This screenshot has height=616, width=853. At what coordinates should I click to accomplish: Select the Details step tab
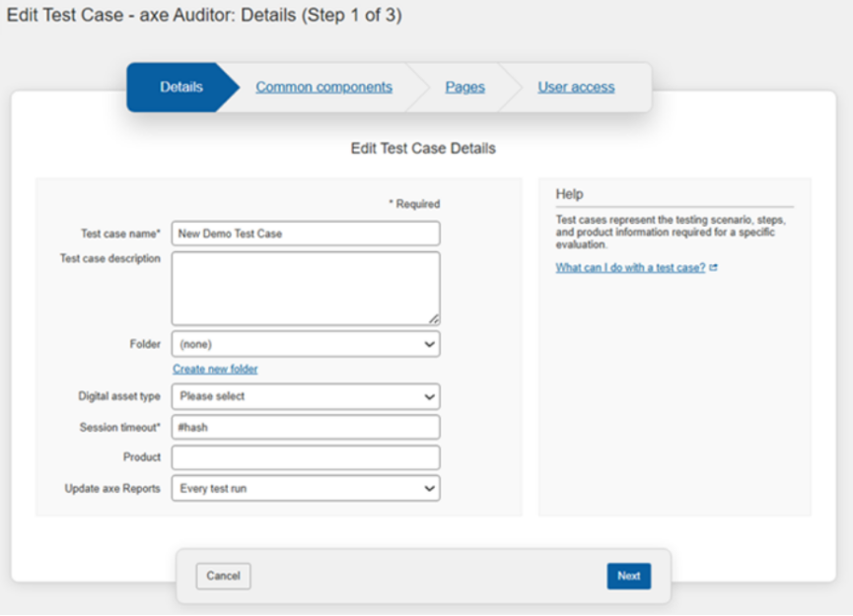181,87
